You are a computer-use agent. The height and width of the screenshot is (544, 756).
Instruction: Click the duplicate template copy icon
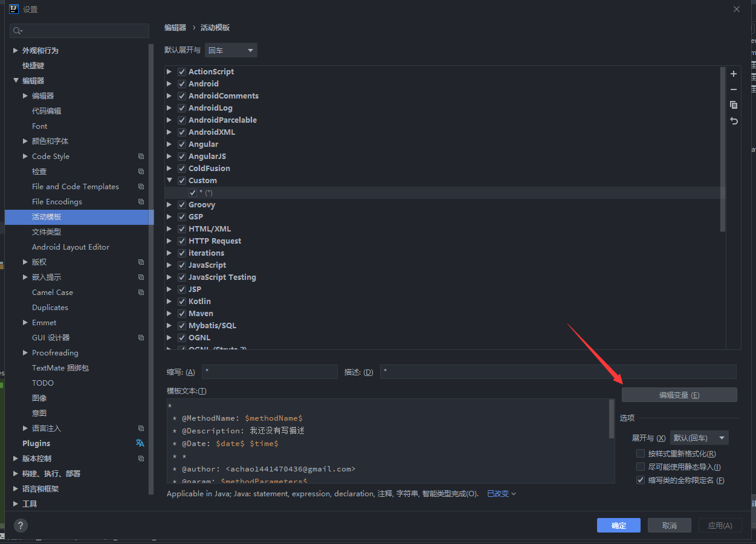[x=734, y=105]
